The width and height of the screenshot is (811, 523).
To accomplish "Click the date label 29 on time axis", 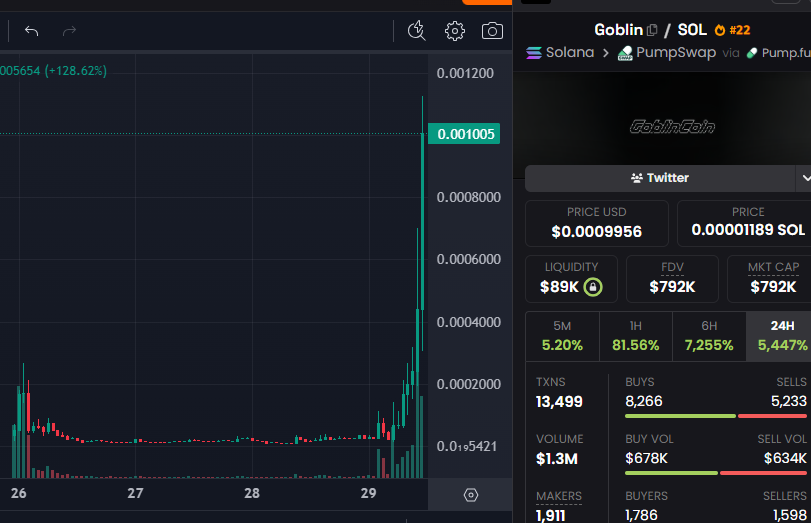I will tap(368, 493).
